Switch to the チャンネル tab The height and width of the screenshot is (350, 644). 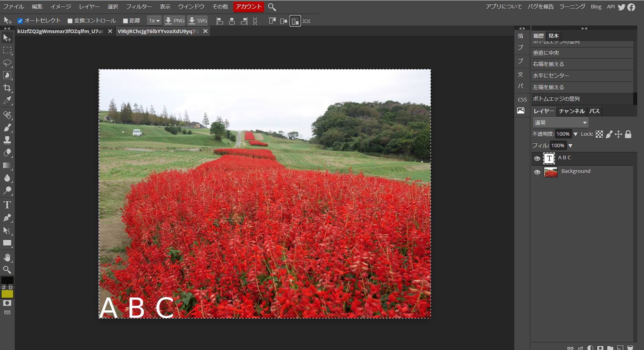click(x=571, y=111)
